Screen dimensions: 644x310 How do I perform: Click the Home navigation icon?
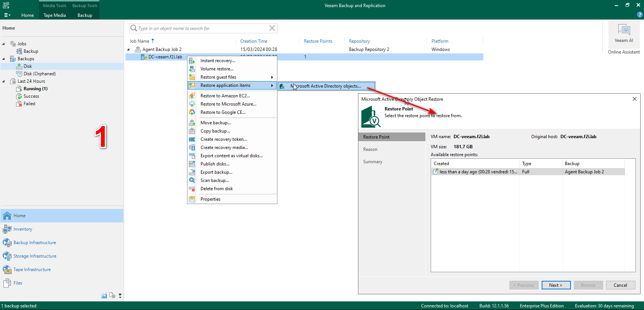(x=7, y=216)
